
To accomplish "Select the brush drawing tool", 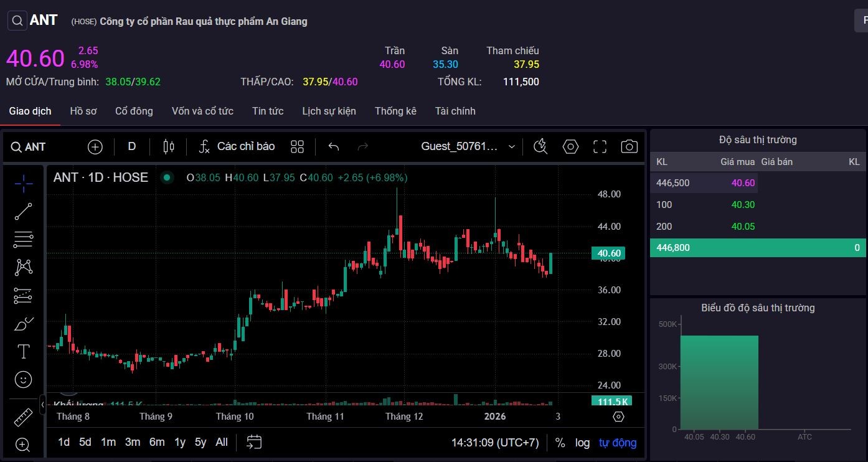I will 24,324.
